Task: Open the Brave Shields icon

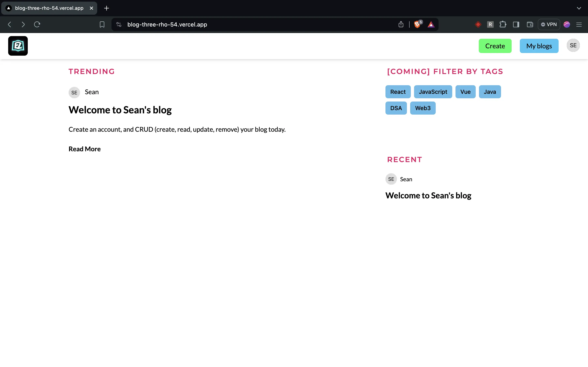Action: [x=417, y=24]
